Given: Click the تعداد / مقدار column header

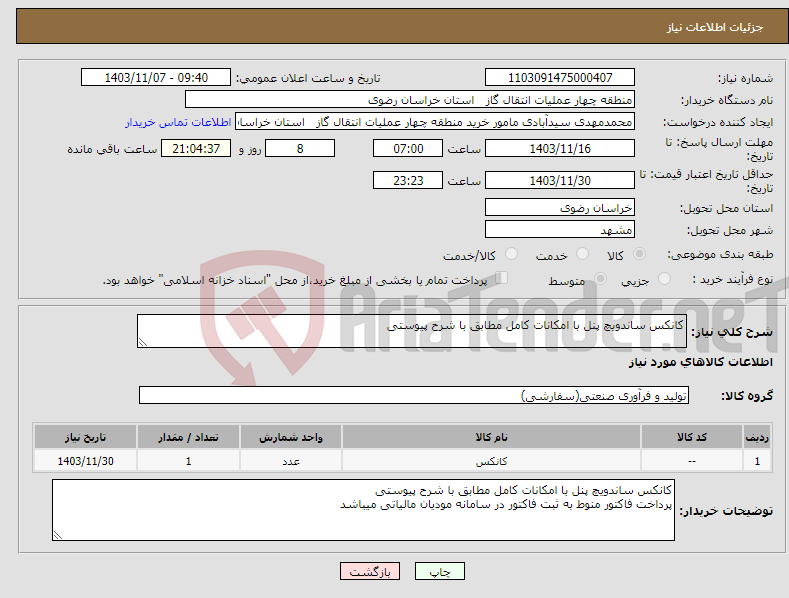Looking at the screenshot, I should pyautogui.click(x=188, y=437).
